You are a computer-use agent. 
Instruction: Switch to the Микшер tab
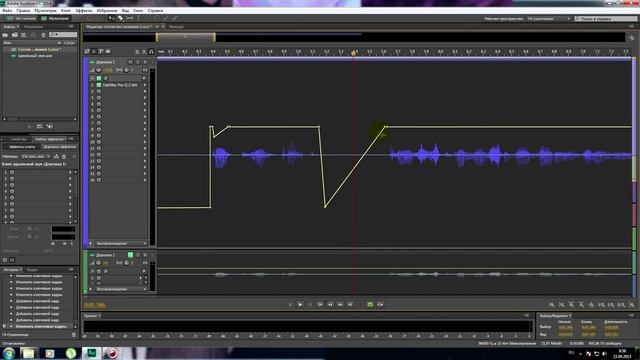[x=176, y=27]
